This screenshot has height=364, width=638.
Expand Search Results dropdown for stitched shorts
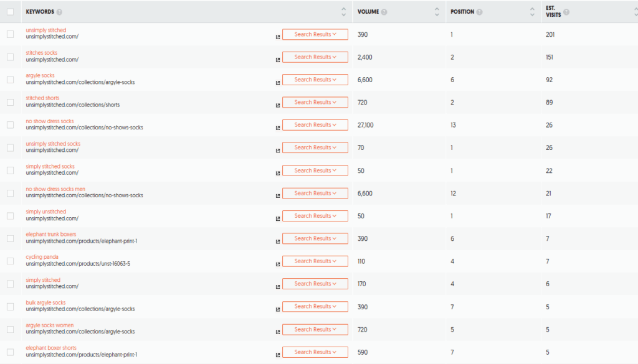coord(315,103)
